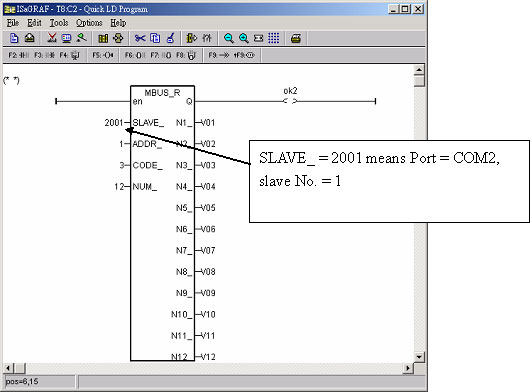Open the Tools menu
The image size is (530, 392).
59,23
